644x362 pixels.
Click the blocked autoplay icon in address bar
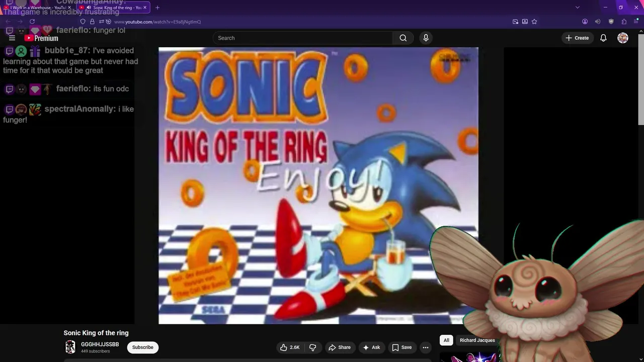tap(108, 22)
